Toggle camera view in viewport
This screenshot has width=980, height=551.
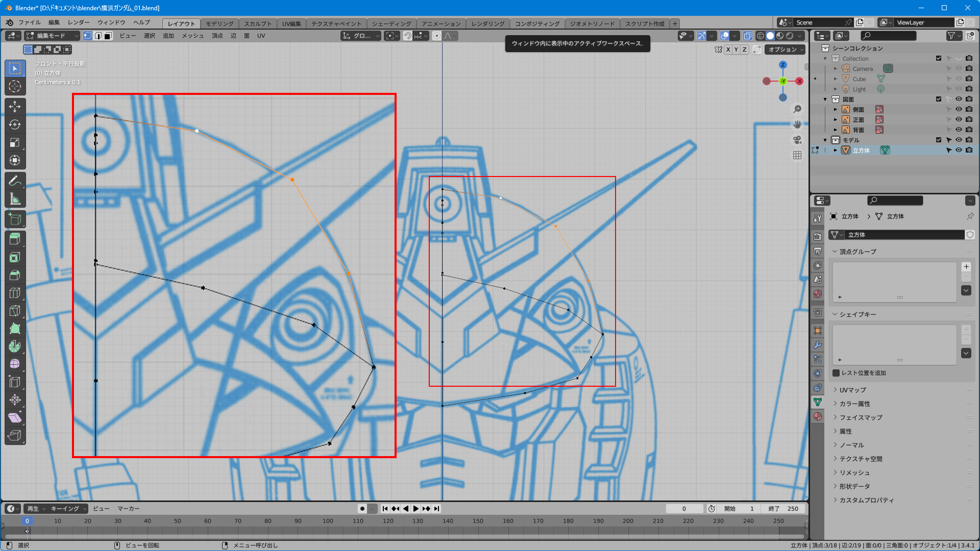pos(797,140)
